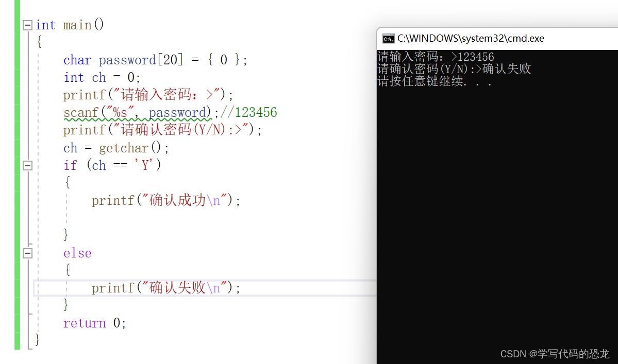
Task: Click the printf line with '请确认密码(Y/N):>'
Action: point(162,130)
